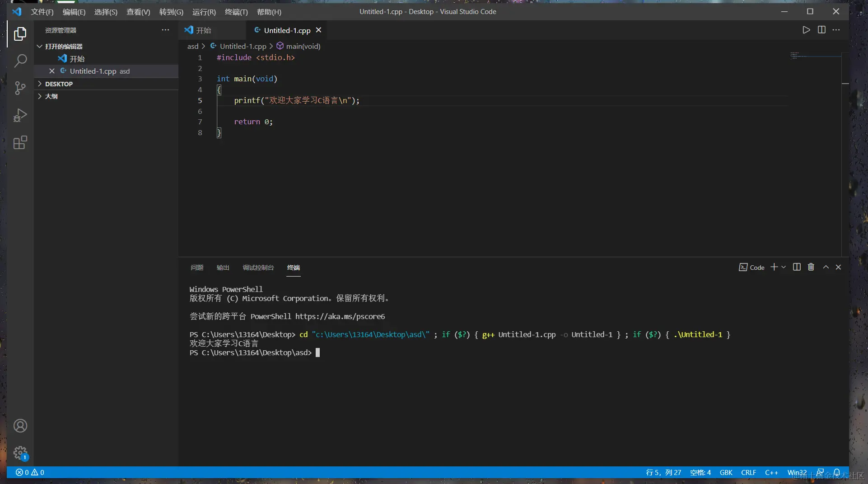Collapse the 打开的编辑器 section
The height and width of the screenshot is (484, 868).
click(x=106, y=47)
